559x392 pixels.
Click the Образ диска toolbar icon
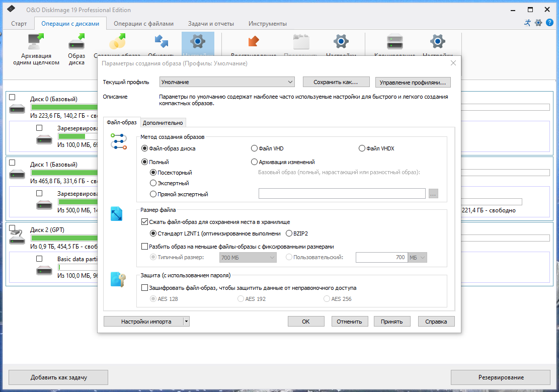pyautogui.click(x=76, y=41)
